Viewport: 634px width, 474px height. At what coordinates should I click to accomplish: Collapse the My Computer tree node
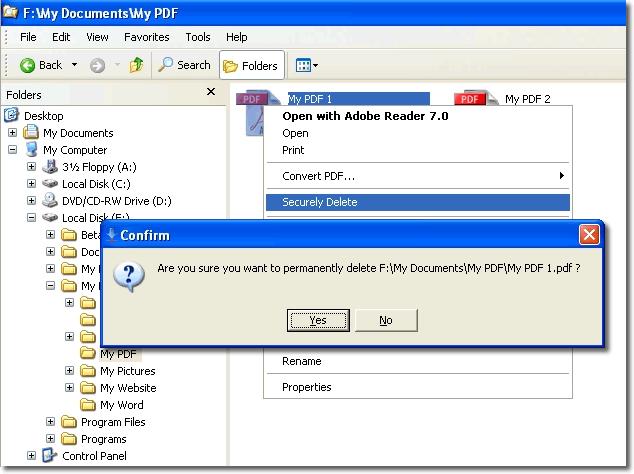click(x=13, y=150)
